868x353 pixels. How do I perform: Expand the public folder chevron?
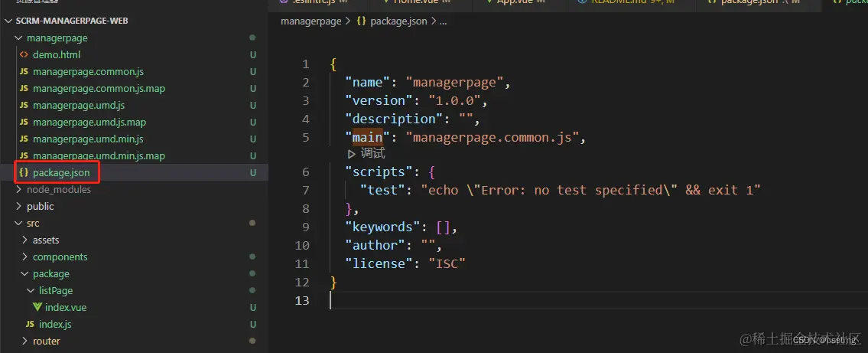(x=18, y=206)
